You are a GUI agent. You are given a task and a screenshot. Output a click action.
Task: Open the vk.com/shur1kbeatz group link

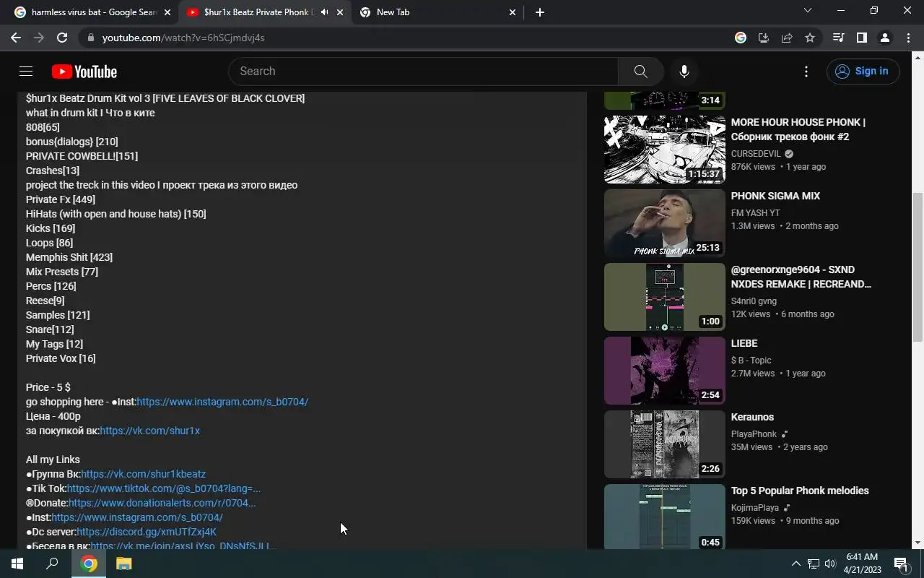pos(143,474)
